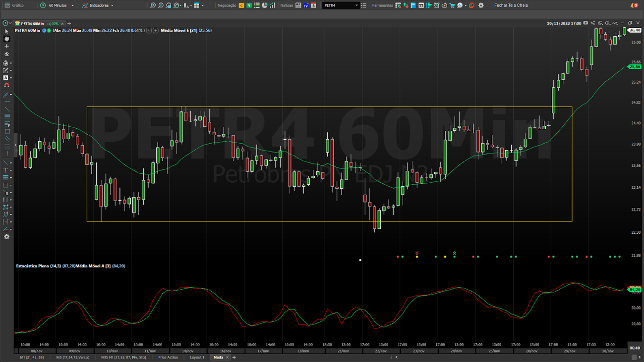Open the replay play-circle tool
644x362 pixels.
point(444,5)
